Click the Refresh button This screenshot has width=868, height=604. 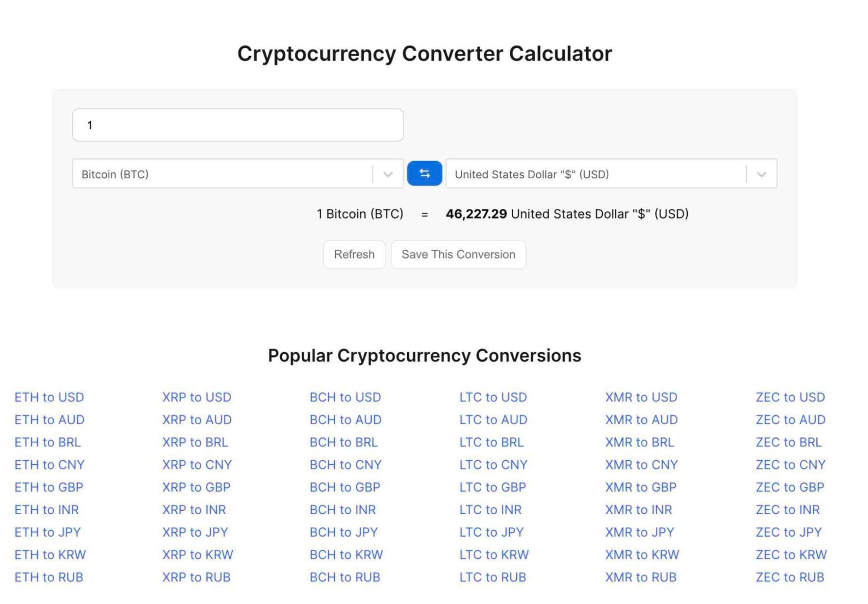354,254
